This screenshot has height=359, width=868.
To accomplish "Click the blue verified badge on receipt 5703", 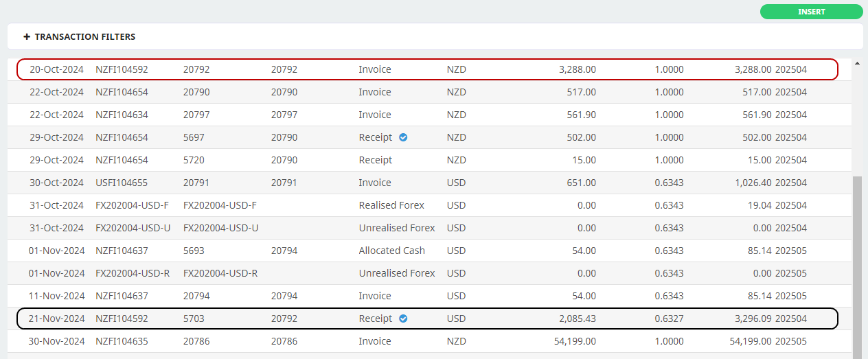I will click(403, 319).
